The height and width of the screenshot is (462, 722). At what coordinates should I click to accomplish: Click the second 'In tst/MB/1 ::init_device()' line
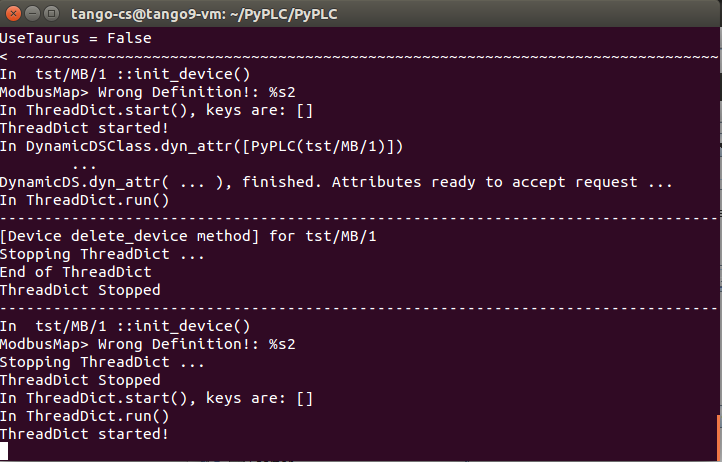coord(125,326)
